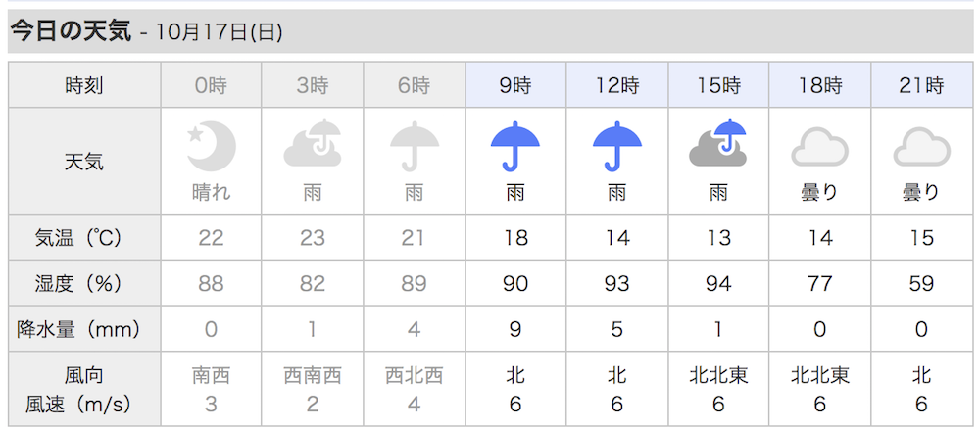Image resolution: width=980 pixels, height=433 pixels.
Task: Click the crescent moon icon at 0時
Action: point(212,147)
